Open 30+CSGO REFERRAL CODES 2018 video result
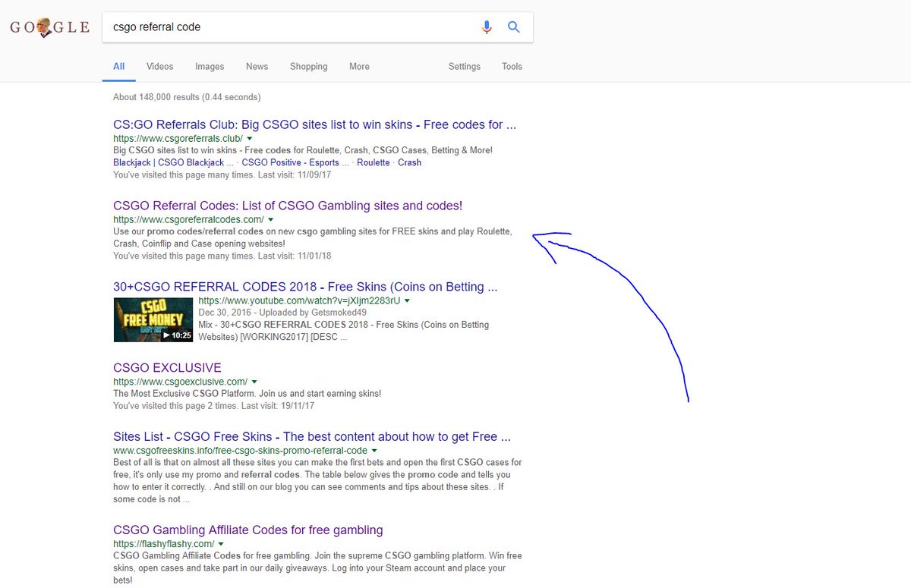 point(305,287)
